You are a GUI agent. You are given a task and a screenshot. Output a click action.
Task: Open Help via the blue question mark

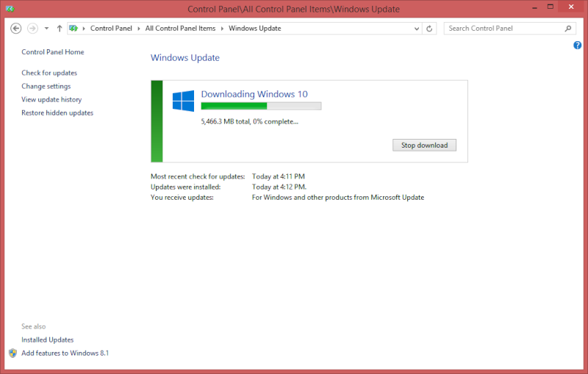pos(578,46)
